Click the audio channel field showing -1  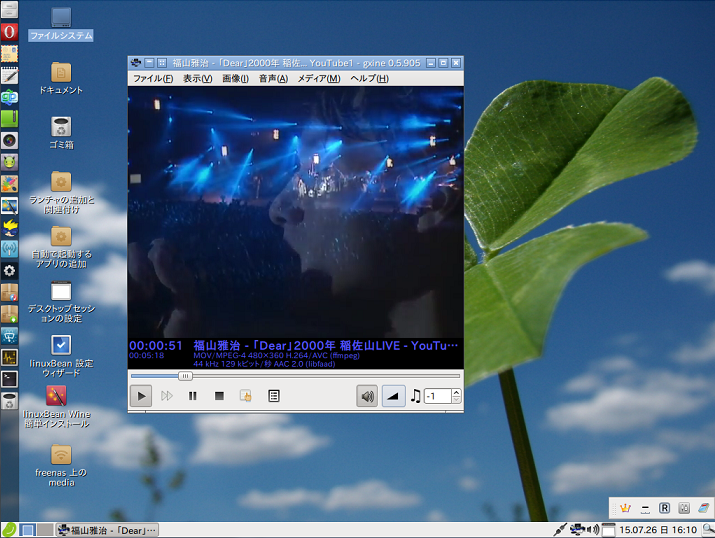[x=437, y=396]
